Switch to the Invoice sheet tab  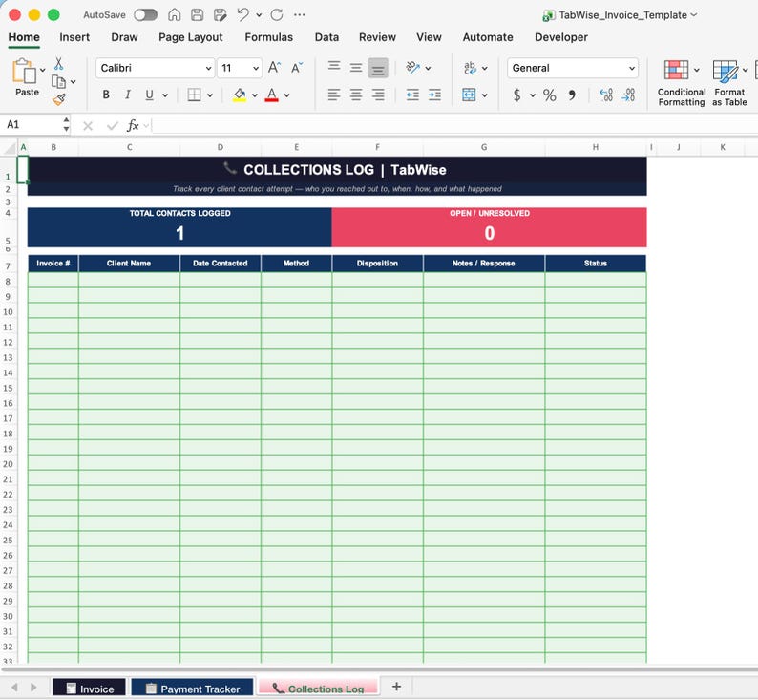(x=89, y=688)
